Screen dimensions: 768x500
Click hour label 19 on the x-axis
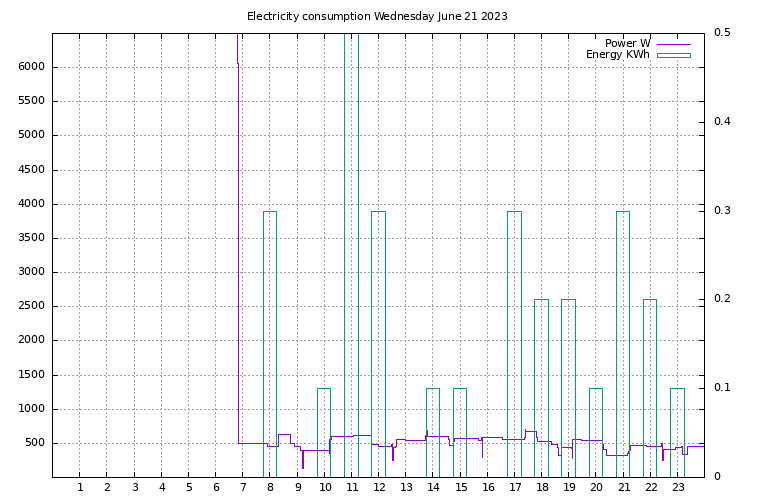[x=570, y=487]
